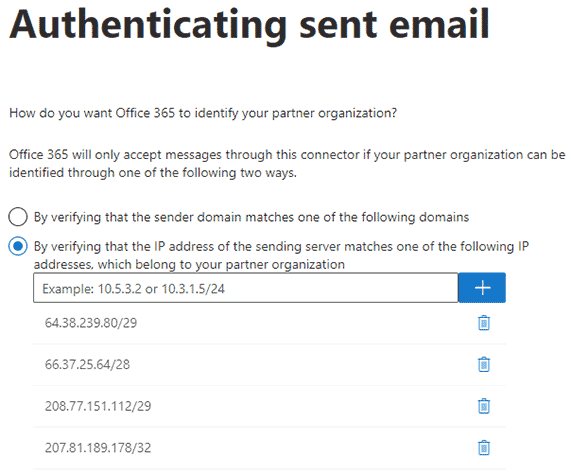Click the 'How do you want Office 365' question
This screenshot has width=571, height=475.
pos(203,113)
